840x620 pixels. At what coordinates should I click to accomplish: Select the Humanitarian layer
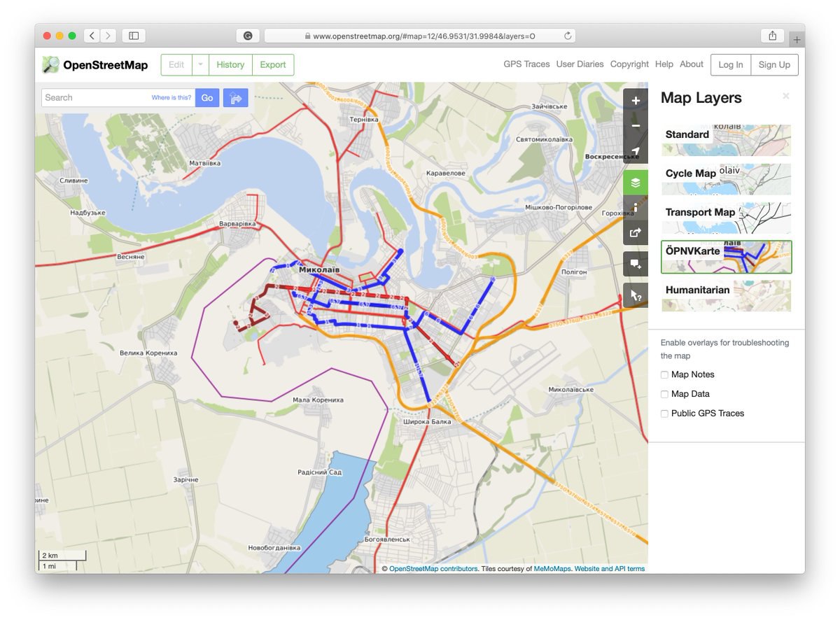[727, 295]
